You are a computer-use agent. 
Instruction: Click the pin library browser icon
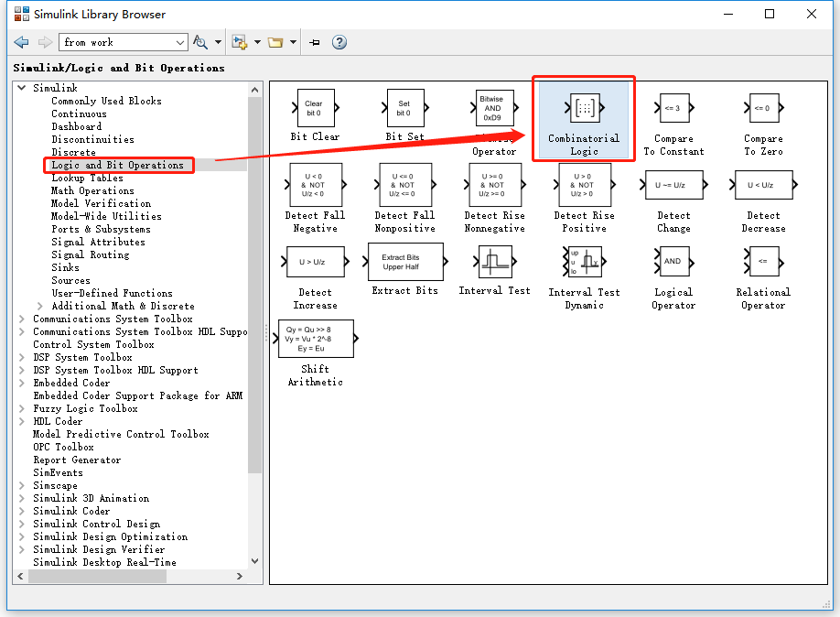point(315,42)
